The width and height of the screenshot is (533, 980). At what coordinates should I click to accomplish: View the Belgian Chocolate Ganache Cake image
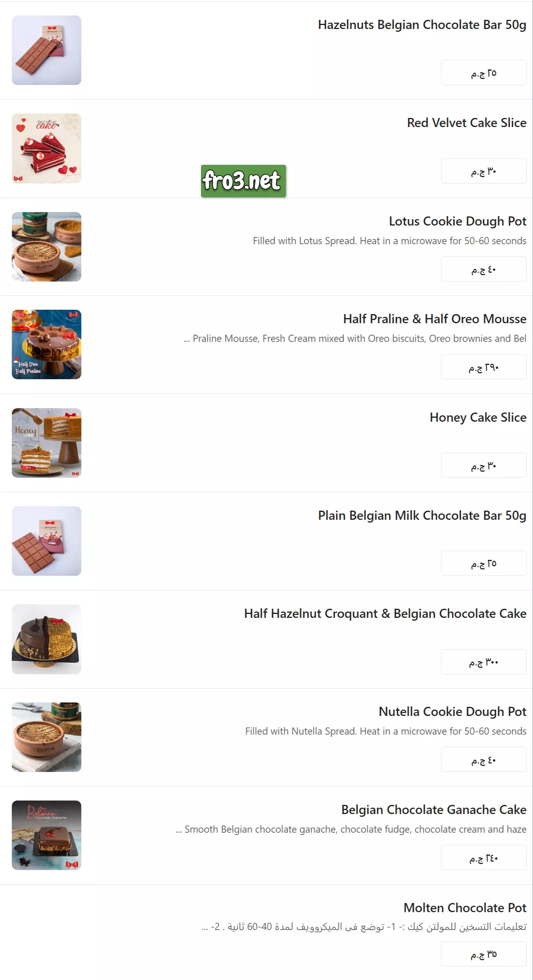46,835
